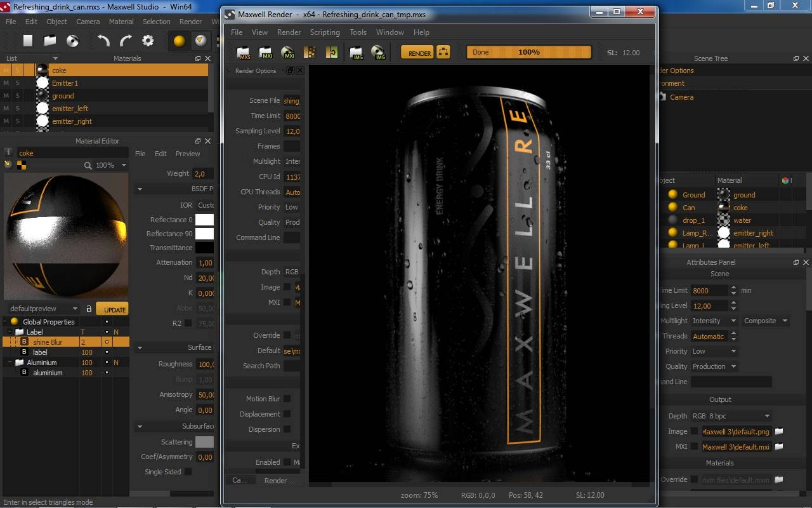The height and width of the screenshot is (508, 812).
Task: Open Scripting menu in Maxwell Render
Action: coord(325,32)
